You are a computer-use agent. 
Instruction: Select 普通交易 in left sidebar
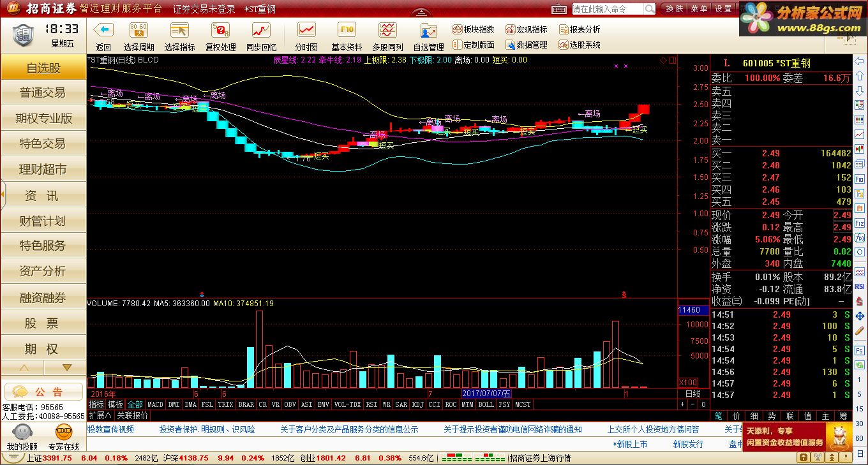tap(43, 92)
